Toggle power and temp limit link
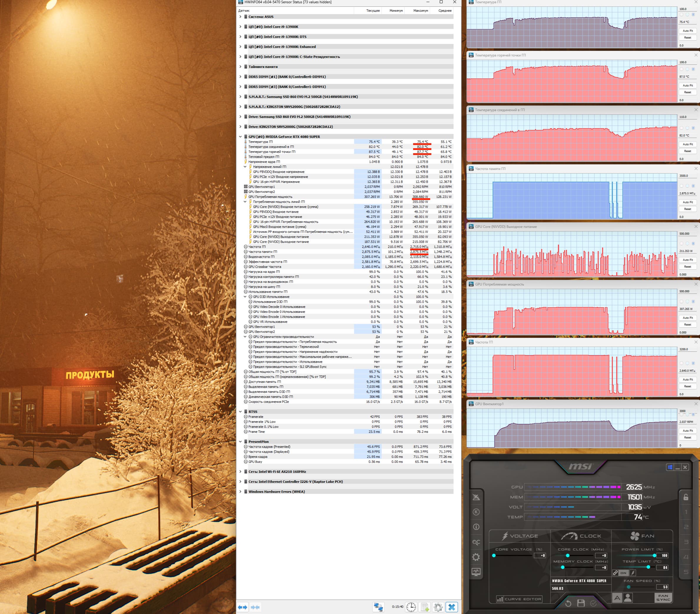 click(x=616, y=573)
